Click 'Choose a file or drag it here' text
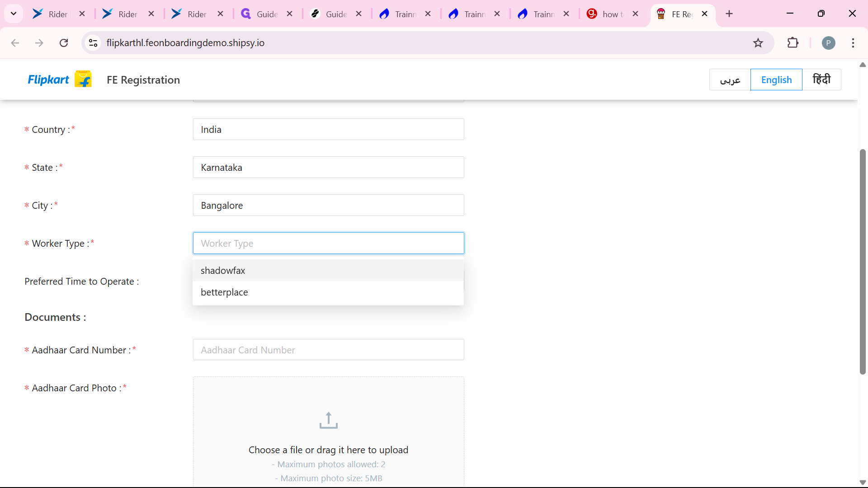 point(328,450)
